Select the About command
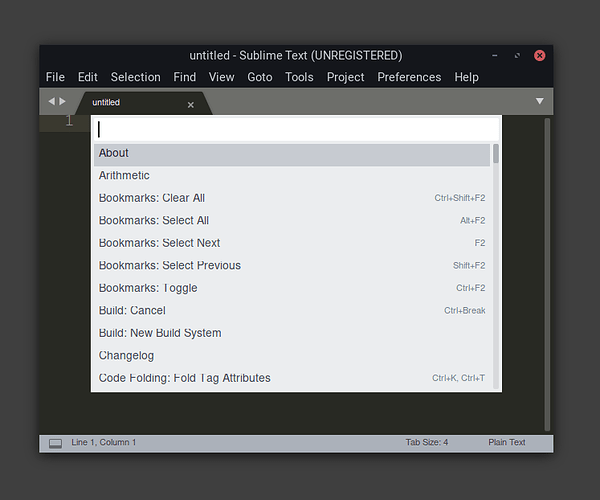Screen dimensions: 600x500 click(x=292, y=153)
